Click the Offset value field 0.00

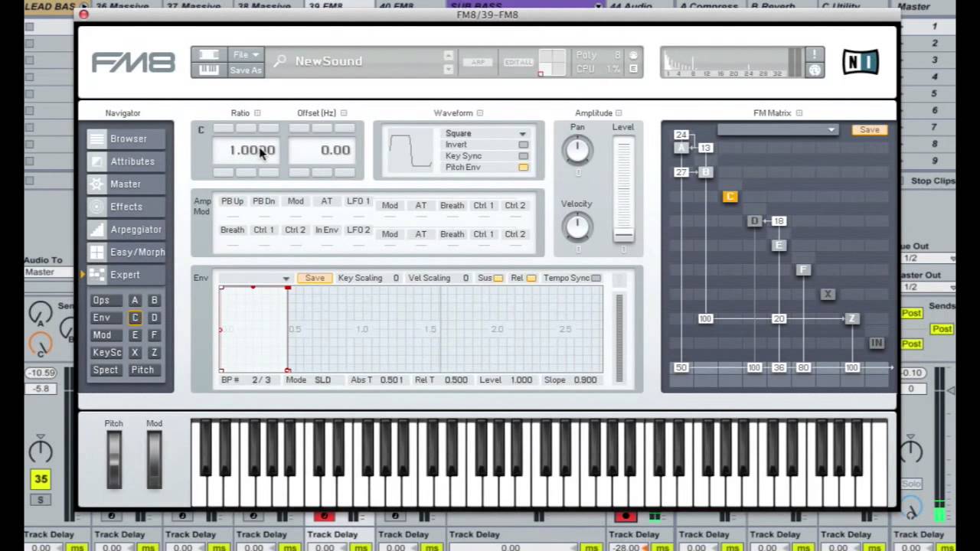[x=322, y=150]
